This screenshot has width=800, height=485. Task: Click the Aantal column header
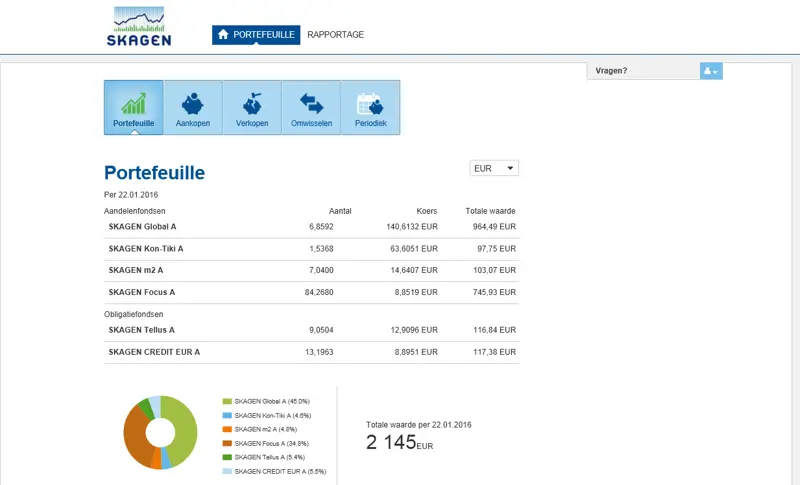(340, 211)
